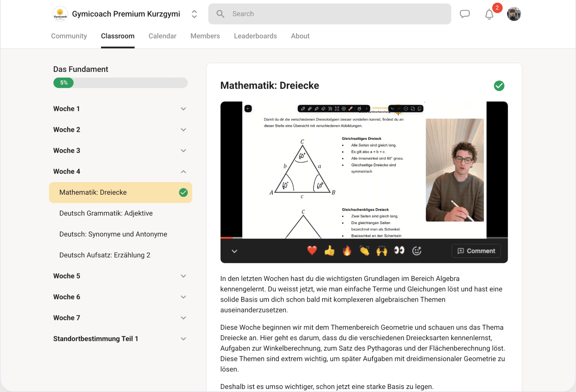Viewport: 576px width, 392px height.
Task: Open the profile avatar menu
Action: [x=514, y=14]
